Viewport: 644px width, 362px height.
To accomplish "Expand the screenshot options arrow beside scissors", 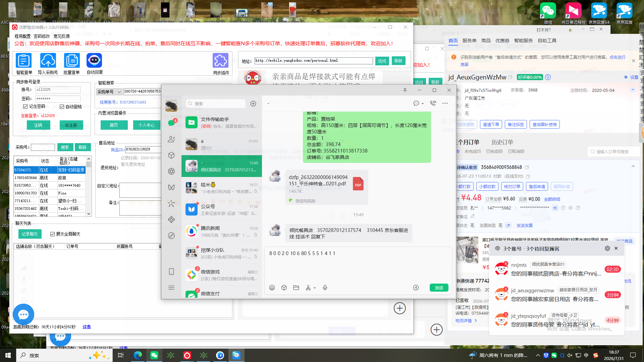I will click(x=315, y=288).
